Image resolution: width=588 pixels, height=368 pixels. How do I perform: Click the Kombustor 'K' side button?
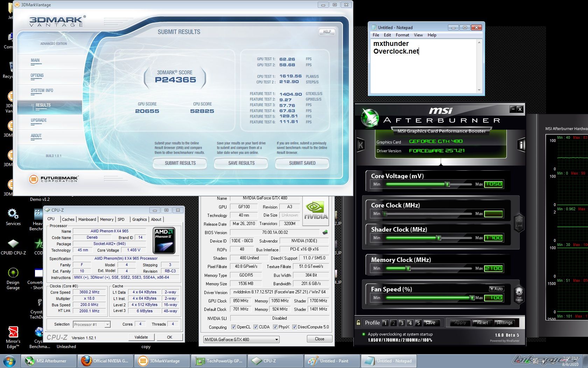(360, 145)
